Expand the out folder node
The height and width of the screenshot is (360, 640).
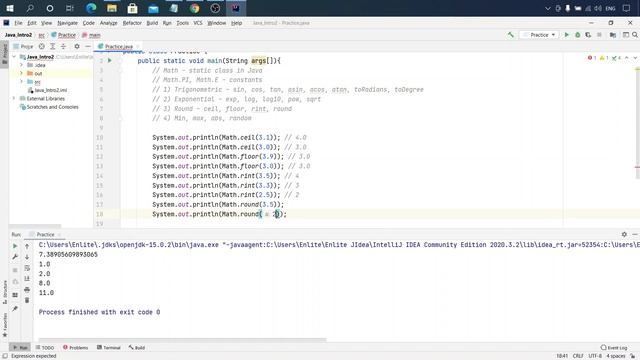point(21,73)
